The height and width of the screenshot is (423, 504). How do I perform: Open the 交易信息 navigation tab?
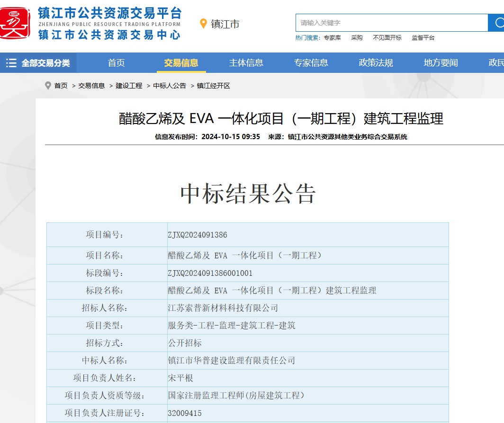(x=181, y=63)
